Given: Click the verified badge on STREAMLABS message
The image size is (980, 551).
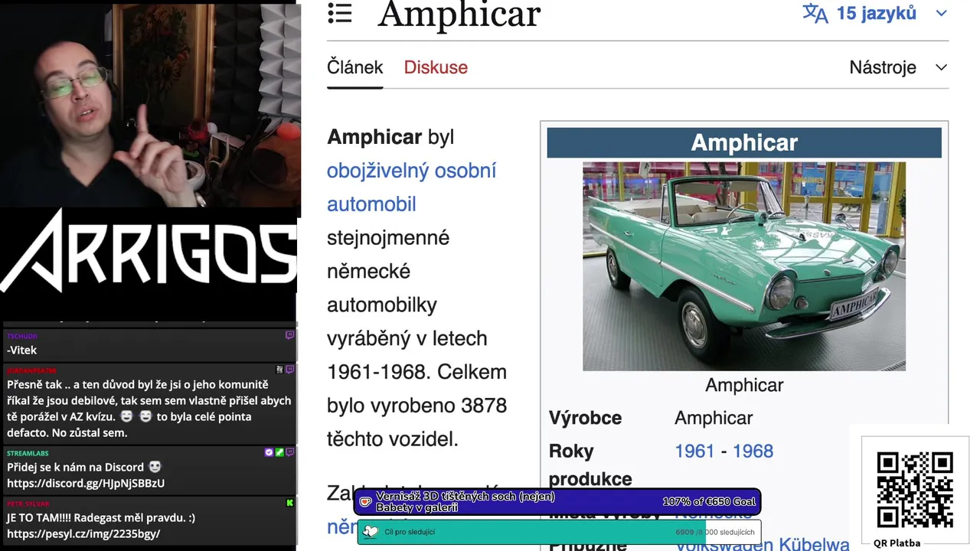Looking at the screenshot, I should coord(269,452).
